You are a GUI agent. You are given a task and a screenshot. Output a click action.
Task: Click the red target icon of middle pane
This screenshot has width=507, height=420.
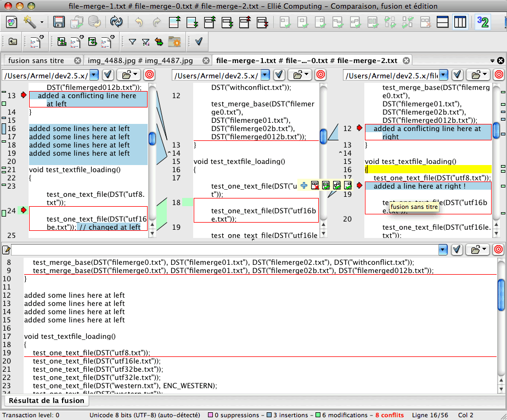coord(320,75)
